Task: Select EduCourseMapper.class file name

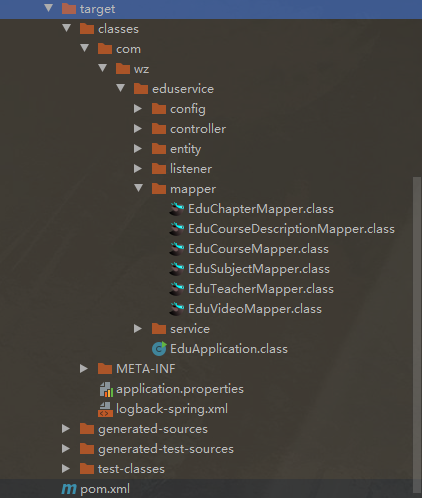Action: 258,249
